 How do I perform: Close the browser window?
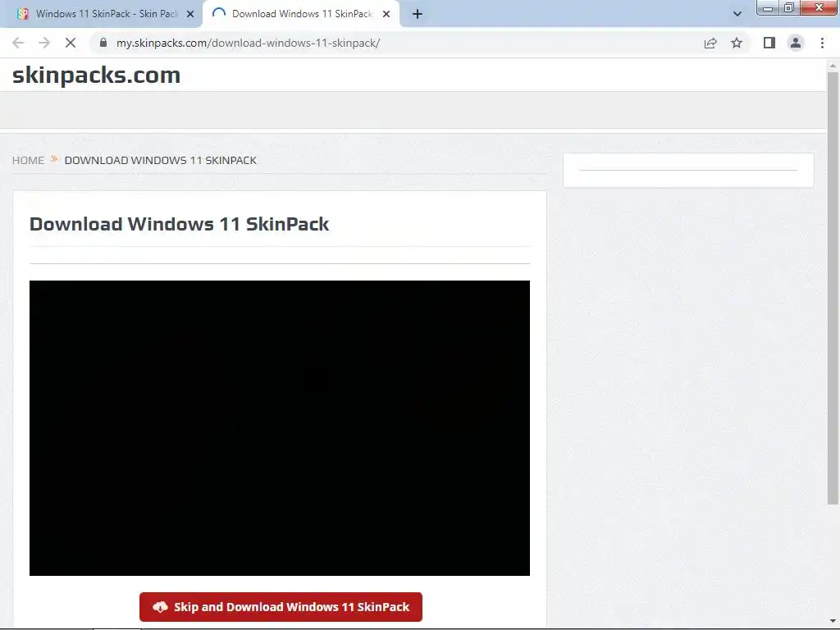click(x=818, y=8)
